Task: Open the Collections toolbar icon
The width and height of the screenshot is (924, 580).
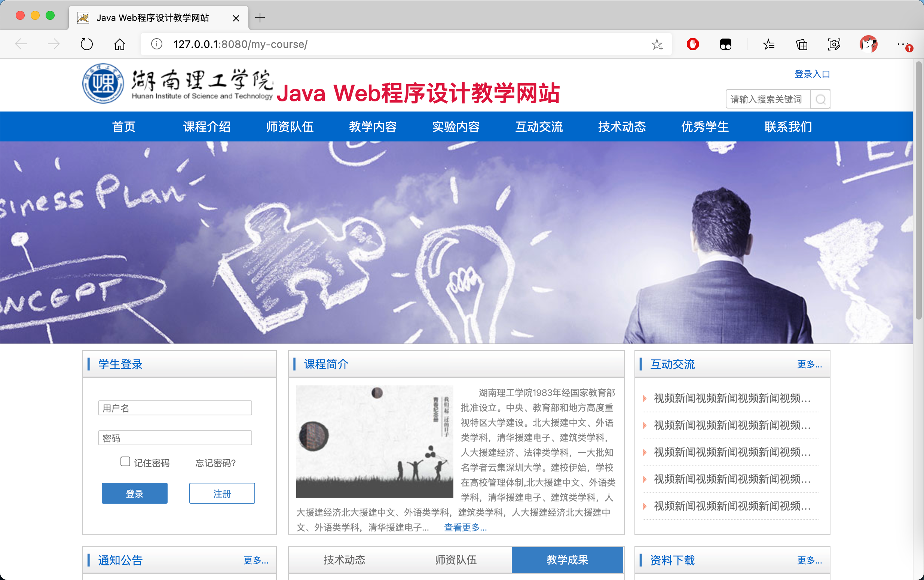Action: pos(801,45)
